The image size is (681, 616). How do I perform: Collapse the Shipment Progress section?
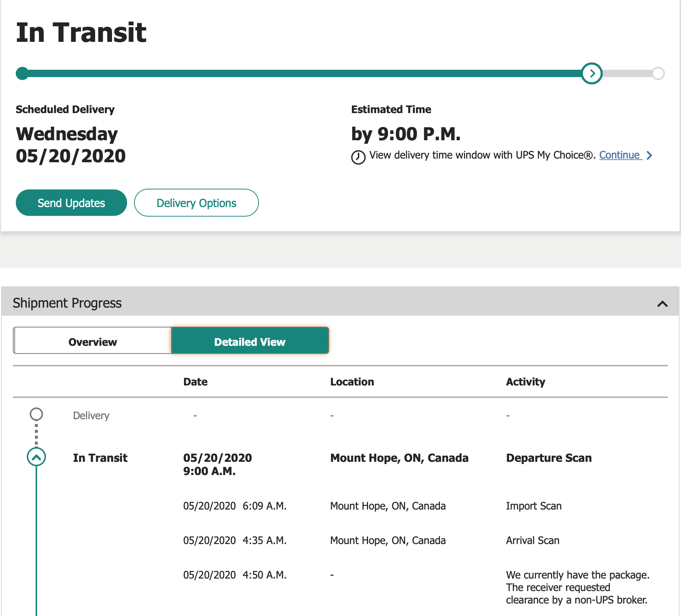click(x=662, y=304)
